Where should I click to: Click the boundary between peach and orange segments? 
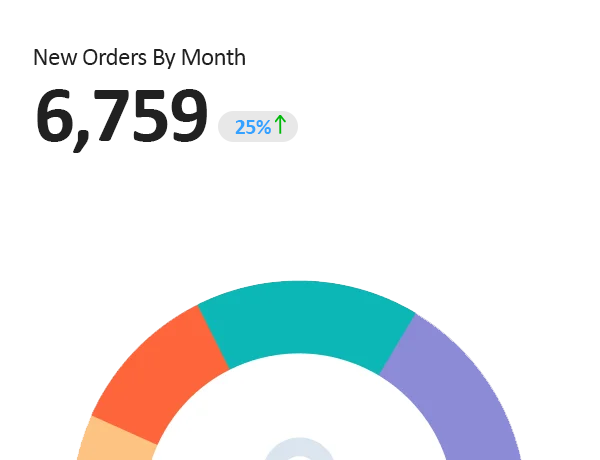pyautogui.click(x=125, y=429)
